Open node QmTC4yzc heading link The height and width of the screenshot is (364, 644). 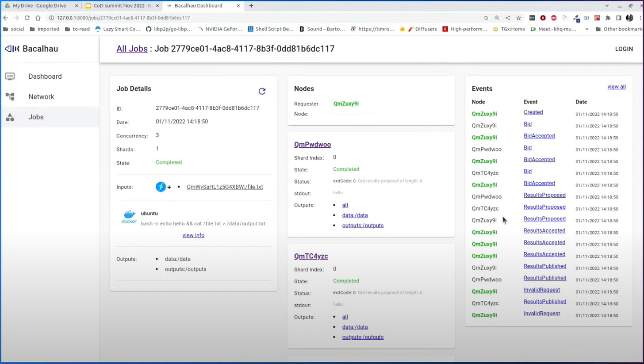click(x=311, y=256)
